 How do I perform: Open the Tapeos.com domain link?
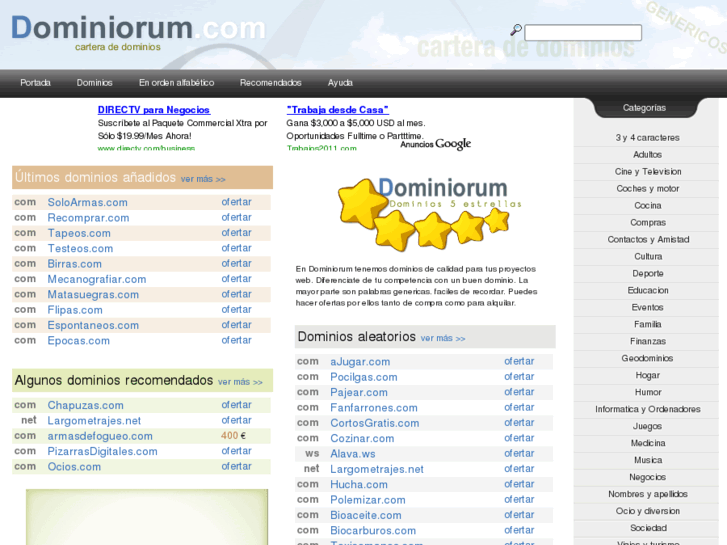coord(79,233)
